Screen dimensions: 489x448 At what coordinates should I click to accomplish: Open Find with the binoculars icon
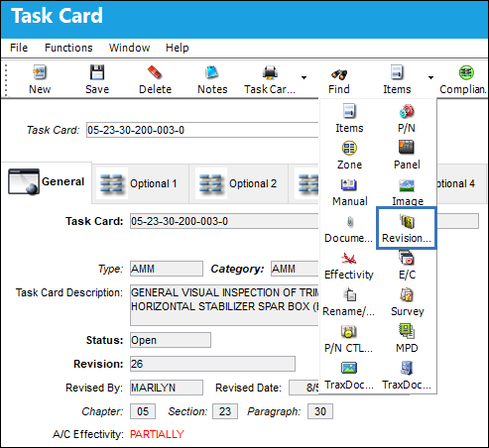(x=339, y=74)
